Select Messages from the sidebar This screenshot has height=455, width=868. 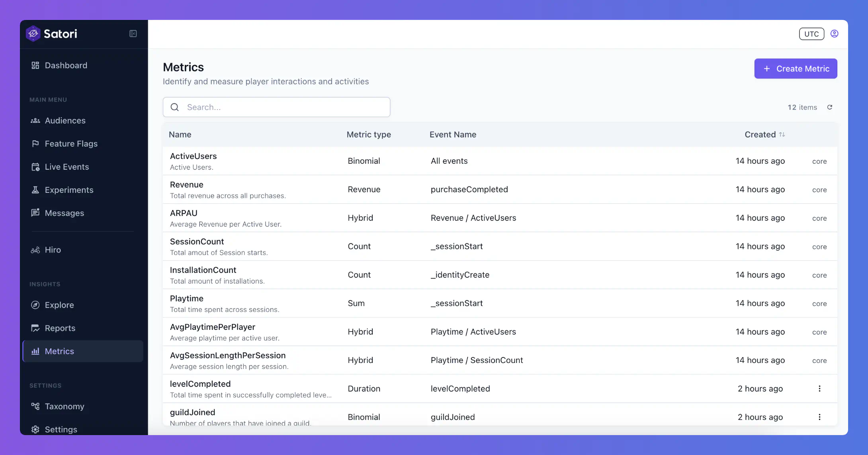tap(64, 213)
